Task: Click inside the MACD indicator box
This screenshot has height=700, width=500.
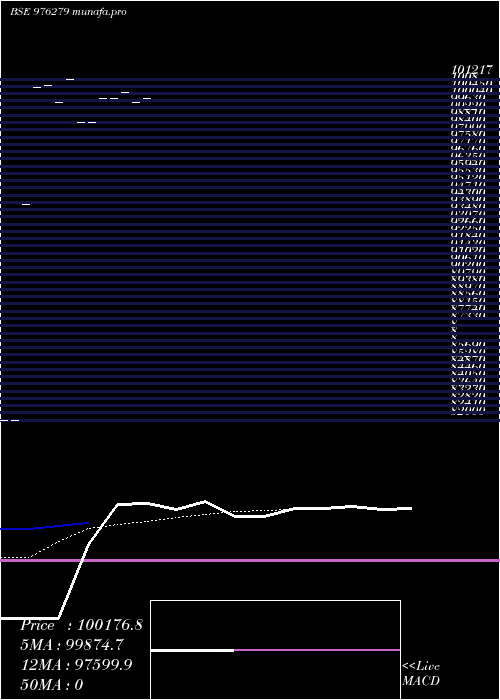Action: click(x=275, y=650)
